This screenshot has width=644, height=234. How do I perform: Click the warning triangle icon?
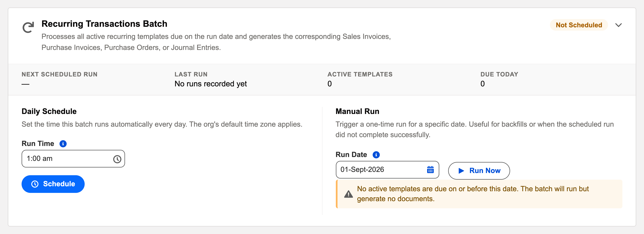[x=348, y=194]
